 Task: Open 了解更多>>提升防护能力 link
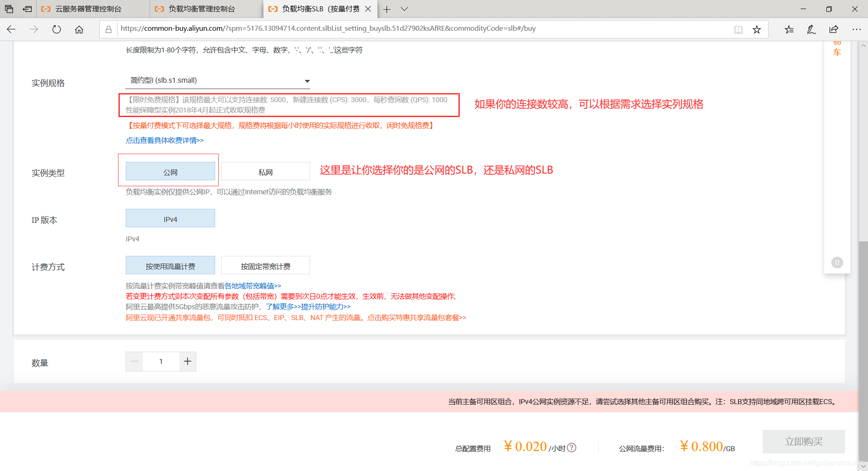pyautogui.click(x=308, y=307)
